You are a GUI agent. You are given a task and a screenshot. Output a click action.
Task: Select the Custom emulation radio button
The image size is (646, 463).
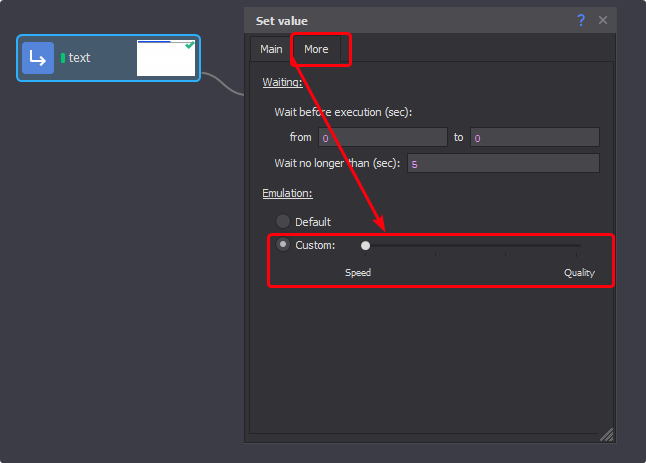[x=283, y=244]
